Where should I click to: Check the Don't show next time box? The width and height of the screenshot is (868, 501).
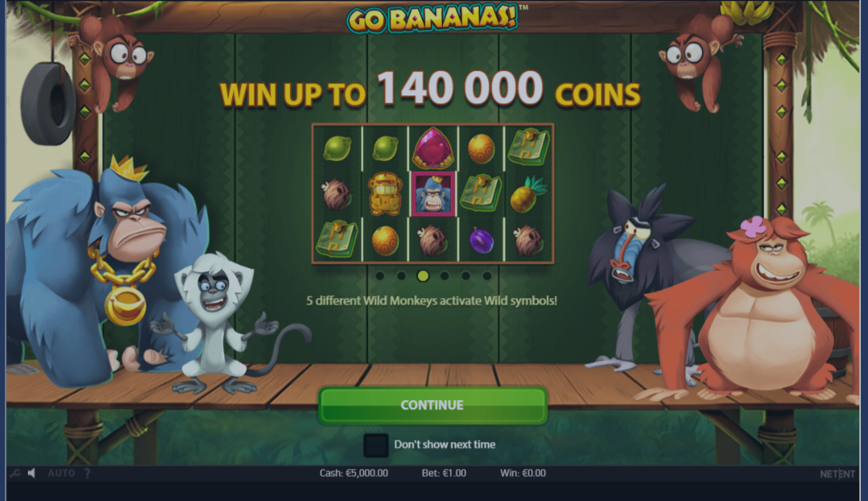(x=375, y=445)
